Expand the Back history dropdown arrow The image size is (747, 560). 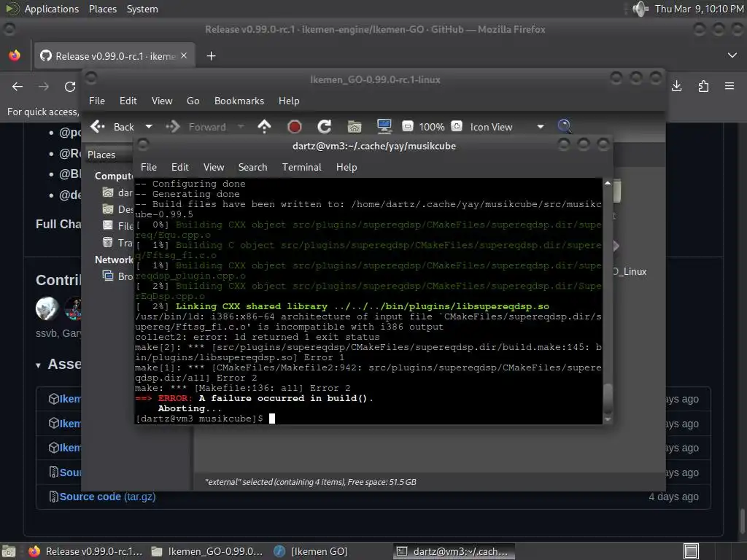(x=149, y=127)
